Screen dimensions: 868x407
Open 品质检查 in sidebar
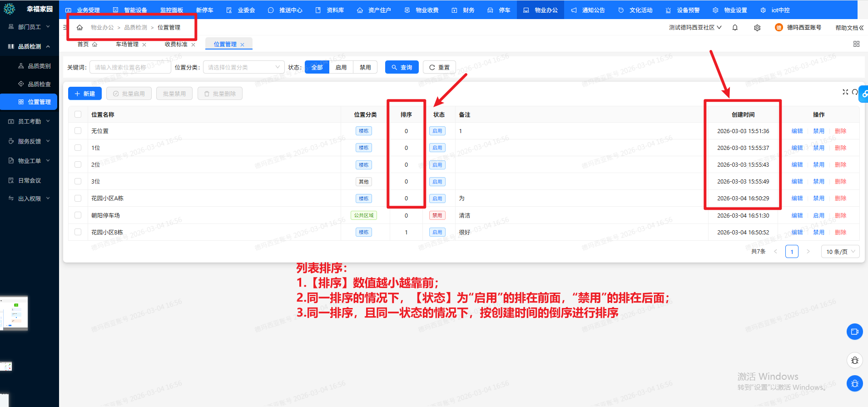(x=35, y=84)
